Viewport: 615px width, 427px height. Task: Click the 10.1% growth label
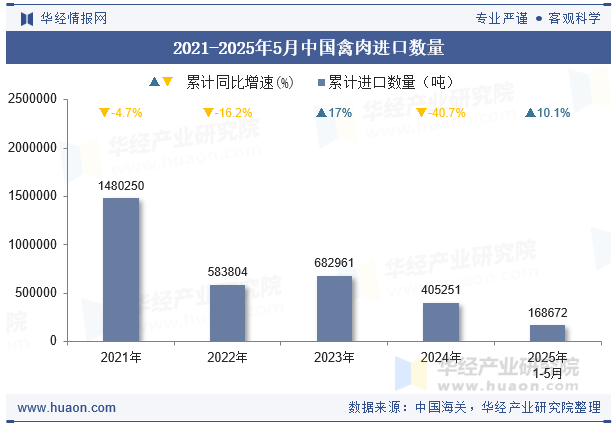point(553,113)
